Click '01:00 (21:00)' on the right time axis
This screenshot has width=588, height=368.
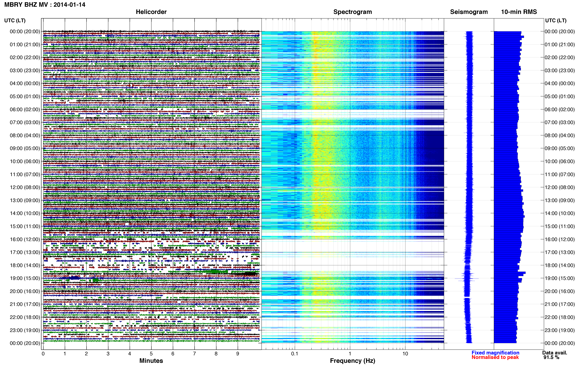(x=560, y=45)
